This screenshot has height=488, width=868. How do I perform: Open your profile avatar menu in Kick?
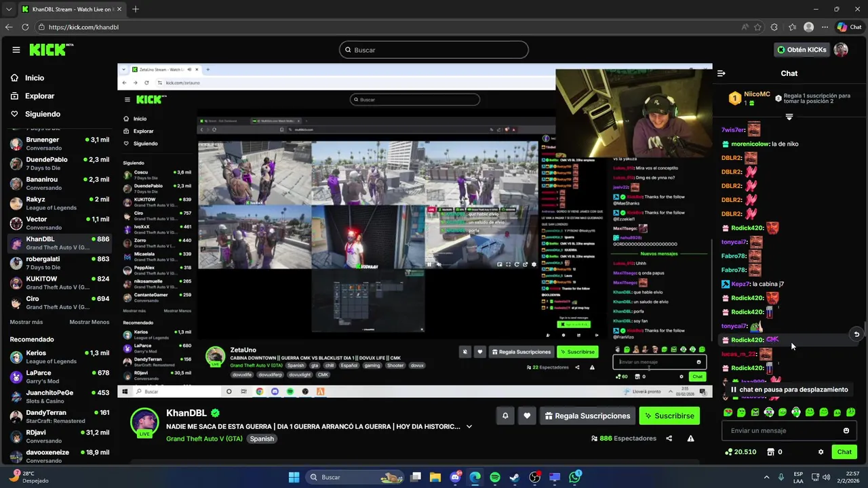841,49
